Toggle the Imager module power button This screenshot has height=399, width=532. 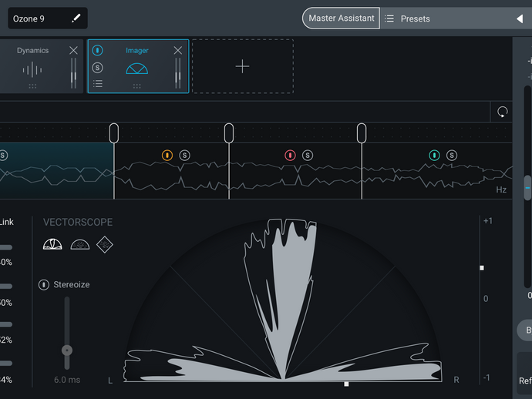[x=97, y=51]
